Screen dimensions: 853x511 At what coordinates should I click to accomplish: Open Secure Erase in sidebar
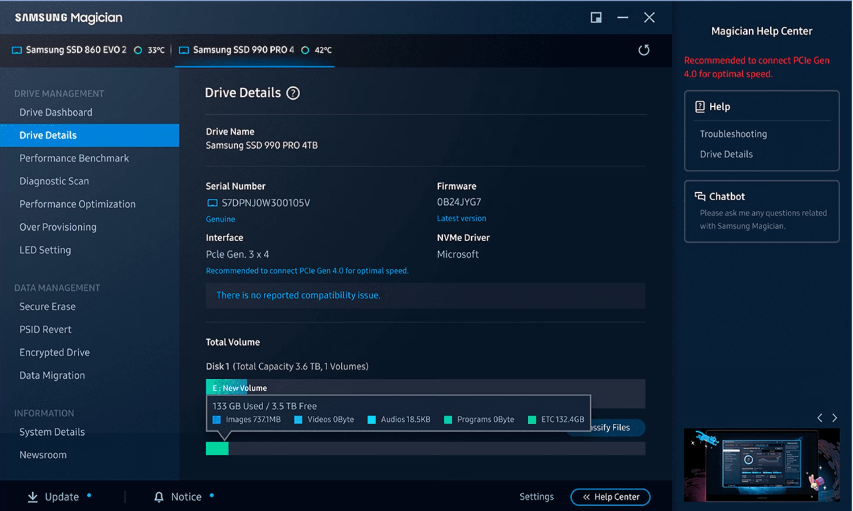[47, 307]
